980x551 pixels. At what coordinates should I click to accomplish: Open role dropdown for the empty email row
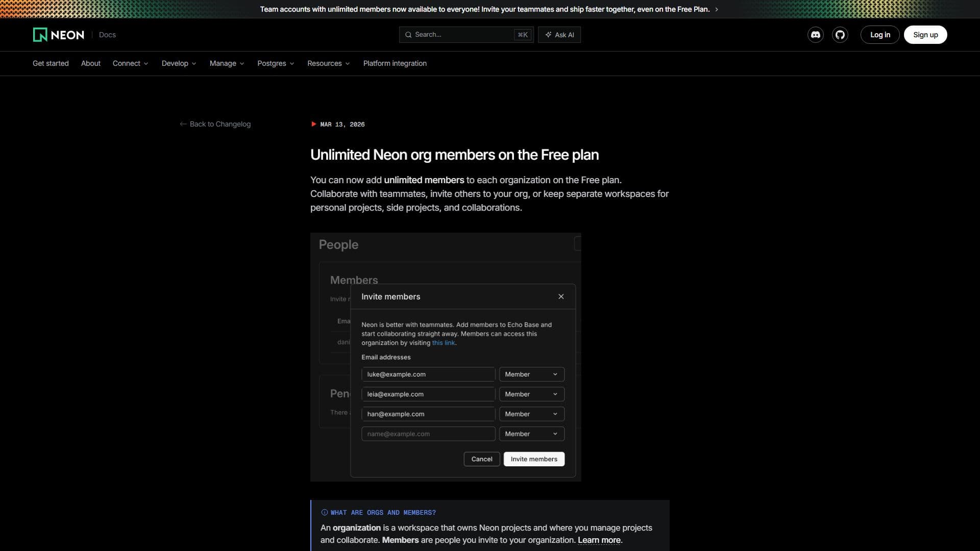click(x=532, y=434)
